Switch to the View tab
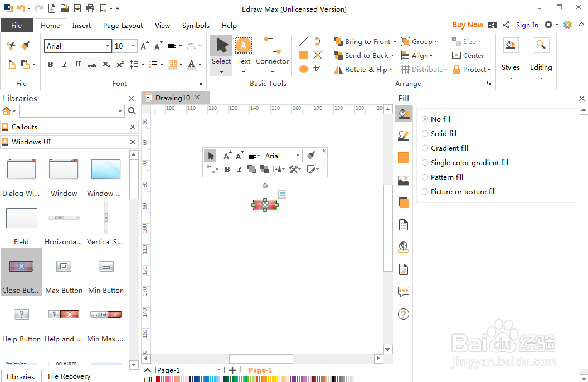 point(162,26)
